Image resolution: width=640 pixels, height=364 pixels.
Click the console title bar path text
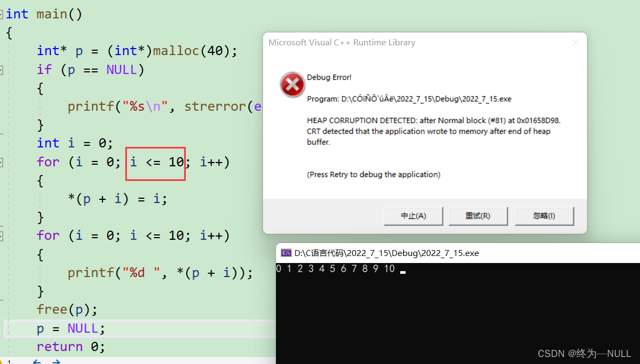click(386, 253)
